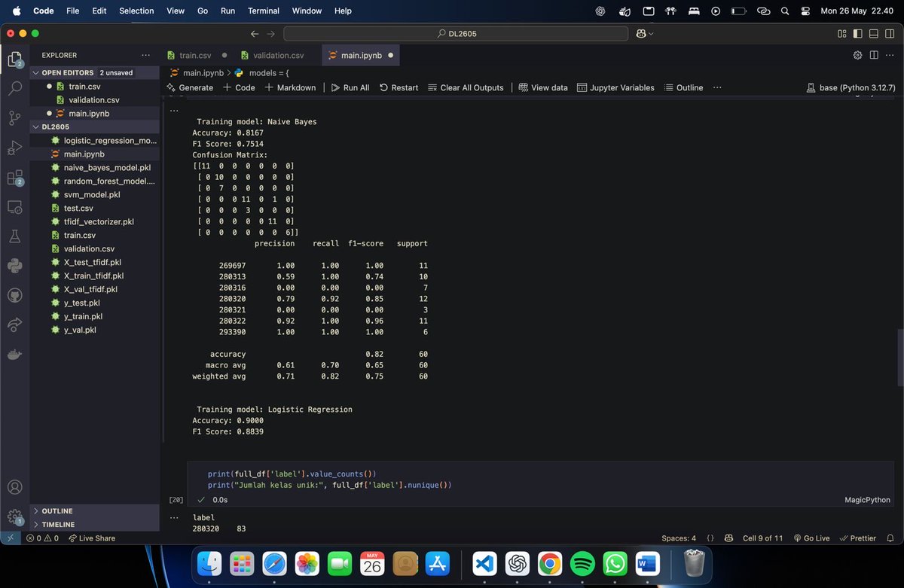
Task: Open more notebook toolbar actions
Action: coord(717,87)
